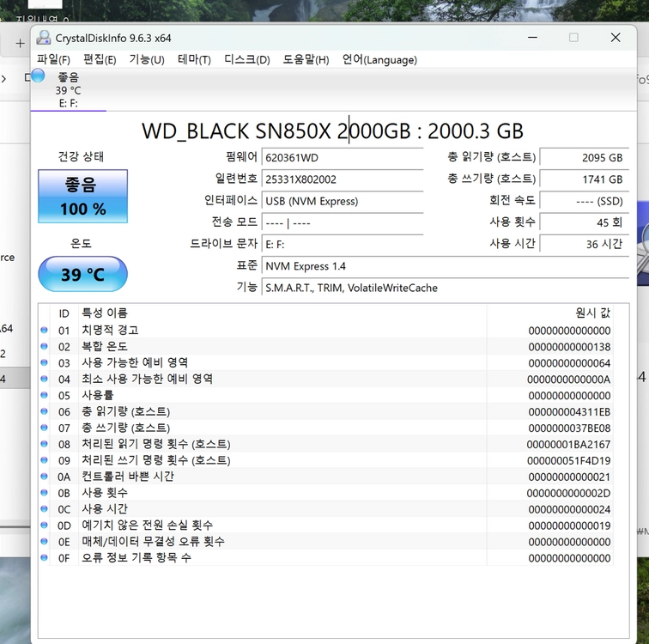Open the 파일(F) menu
The height and width of the screenshot is (644, 649).
pyautogui.click(x=53, y=59)
